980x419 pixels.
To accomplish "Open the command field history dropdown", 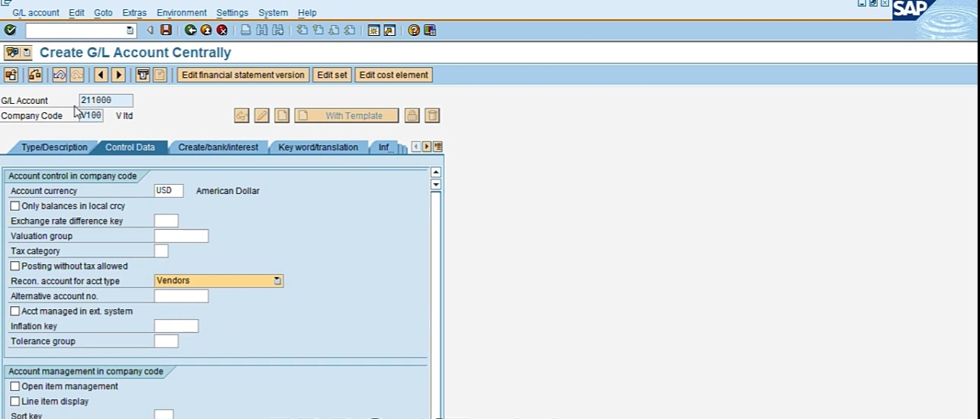I will [130, 31].
